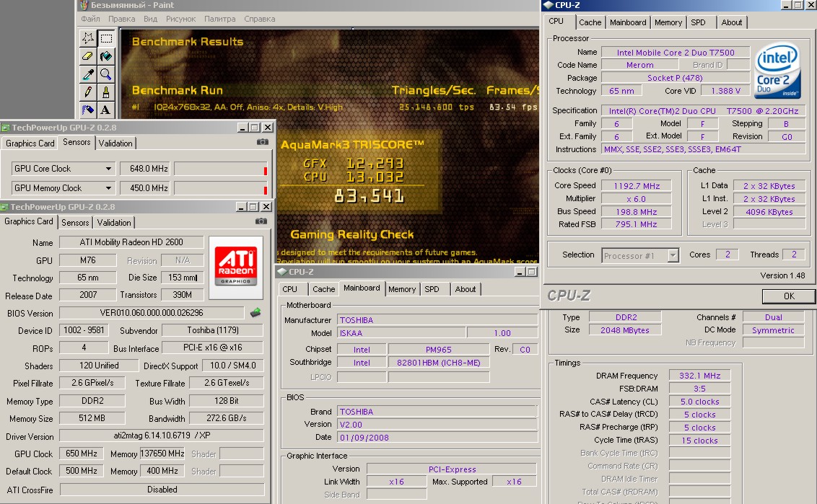Switch to SPD tab in the right CPU-Z window
Viewport: 817px width, 504px height.
coord(698,22)
